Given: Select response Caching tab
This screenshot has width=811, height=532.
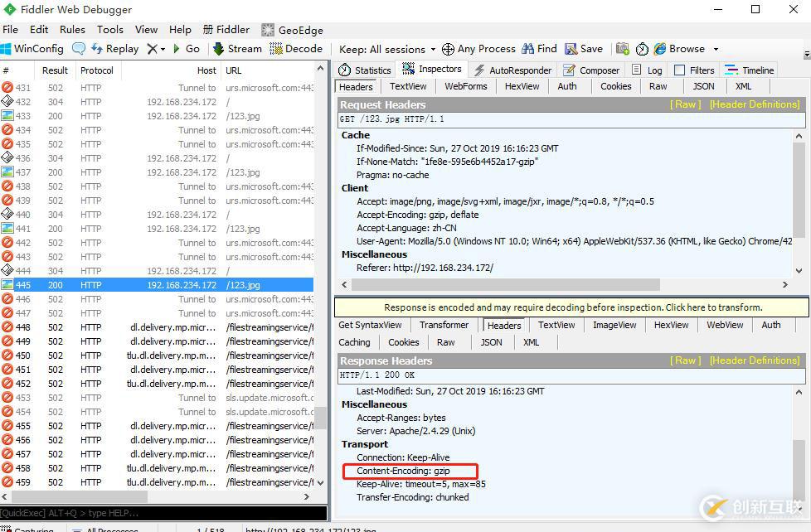Looking at the screenshot, I should click(x=354, y=342).
